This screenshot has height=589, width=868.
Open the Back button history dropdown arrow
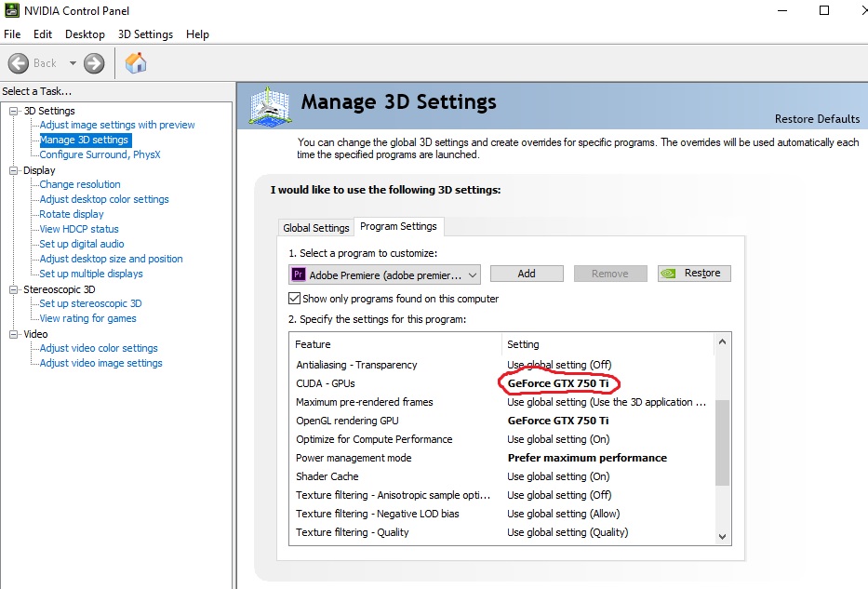[73, 63]
